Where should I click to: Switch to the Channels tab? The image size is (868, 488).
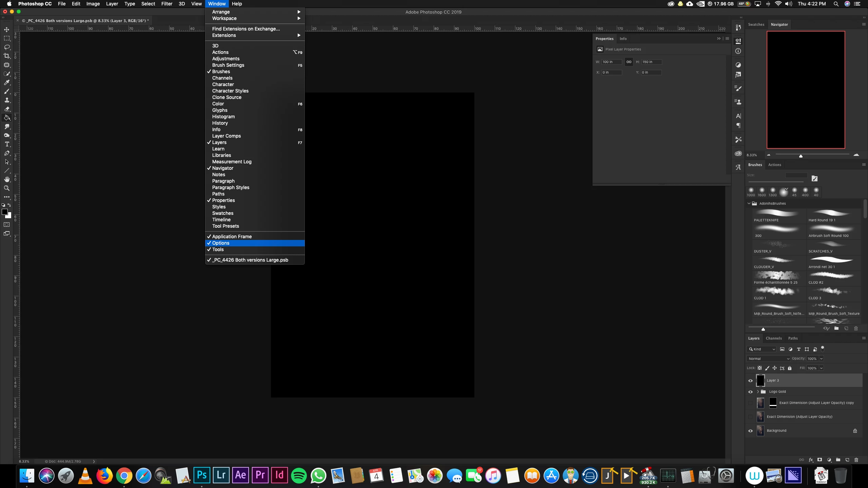pos(773,338)
